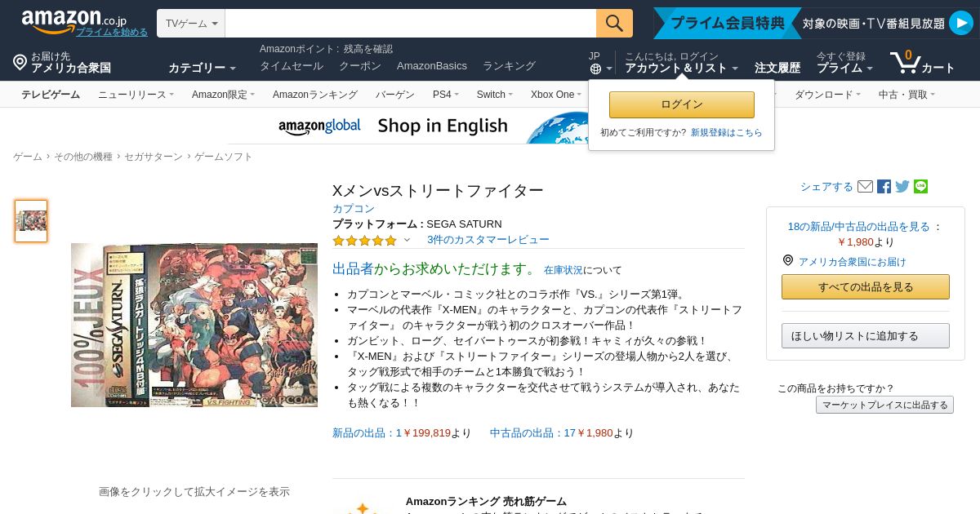Open the JP language selector
Viewport: 980px width, 514px height.
pyautogui.click(x=595, y=63)
